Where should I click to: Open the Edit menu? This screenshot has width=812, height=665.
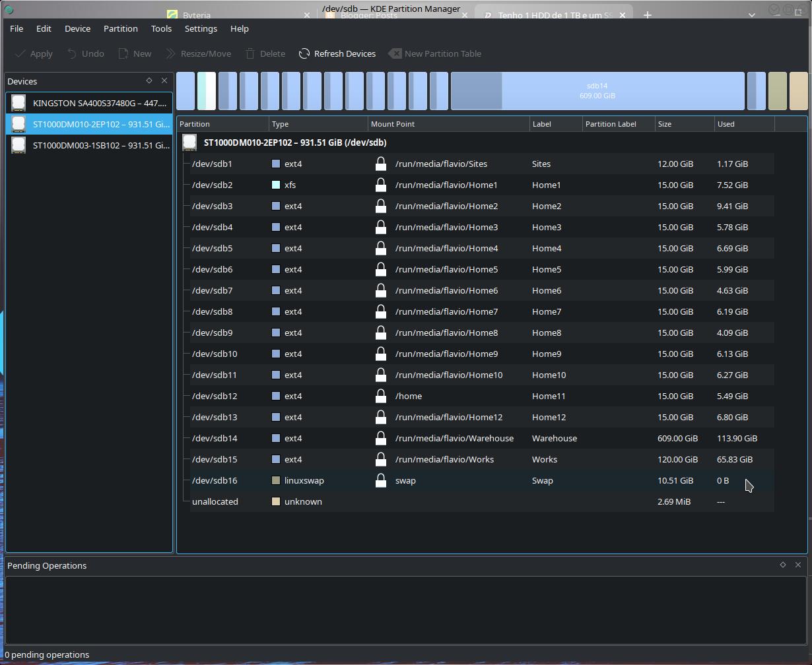pos(44,28)
